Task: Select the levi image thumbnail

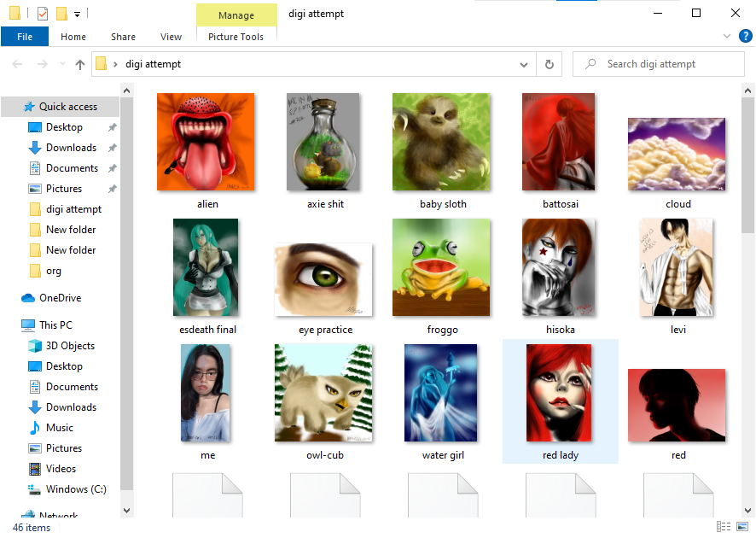Action: [677, 267]
